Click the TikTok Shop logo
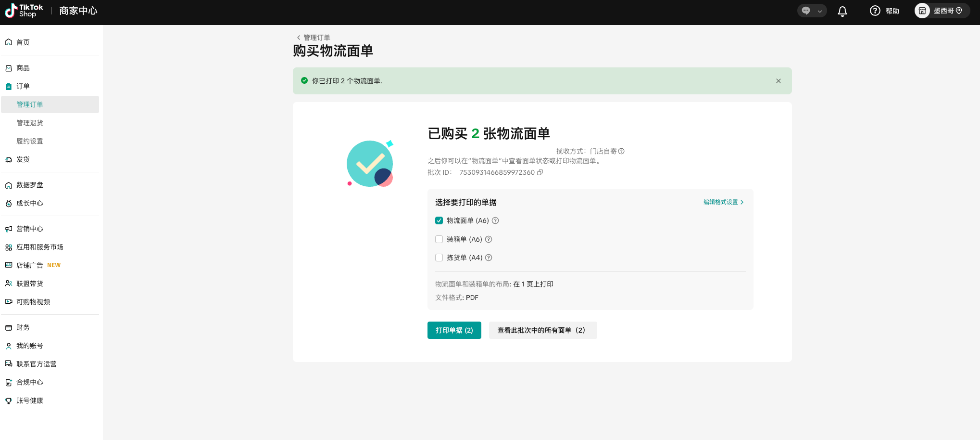 click(x=24, y=11)
